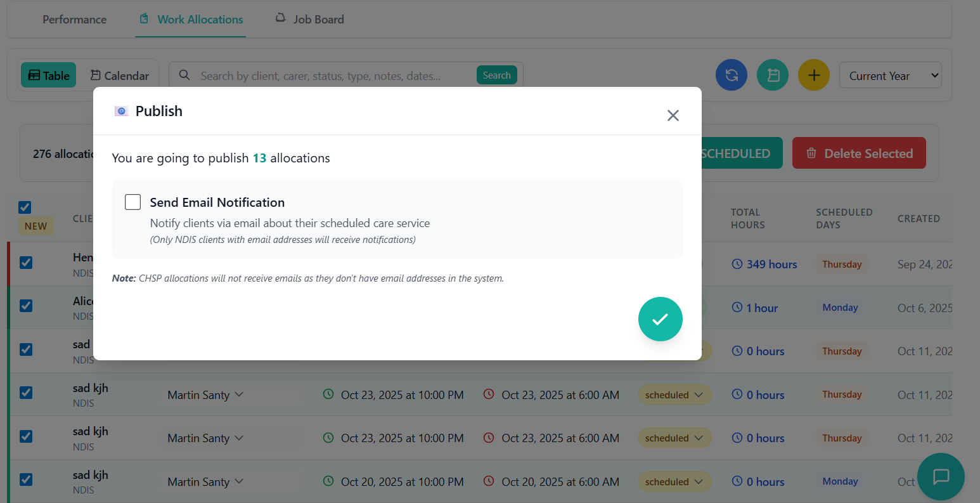Click the yellow plus add button
The height and width of the screenshot is (503, 980).
click(x=814, y=75)
